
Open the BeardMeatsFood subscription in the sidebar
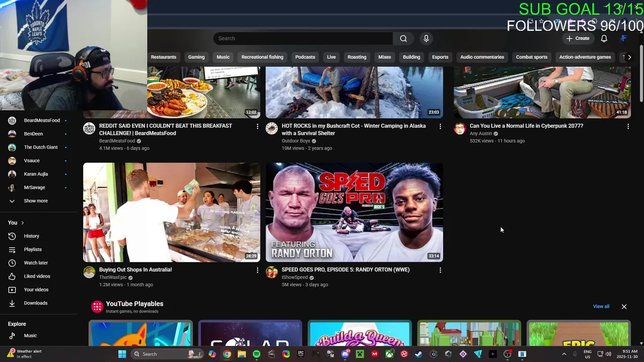tap(39, 121)
